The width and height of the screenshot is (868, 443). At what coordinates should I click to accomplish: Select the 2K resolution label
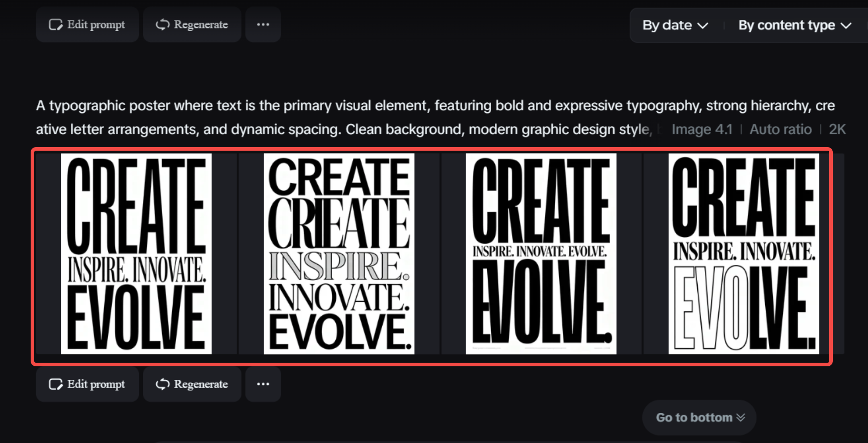point(837,129)
